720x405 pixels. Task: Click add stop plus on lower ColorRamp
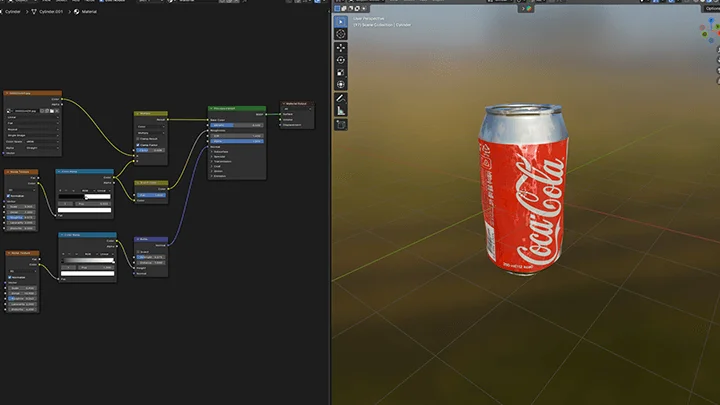pos(63,254)
